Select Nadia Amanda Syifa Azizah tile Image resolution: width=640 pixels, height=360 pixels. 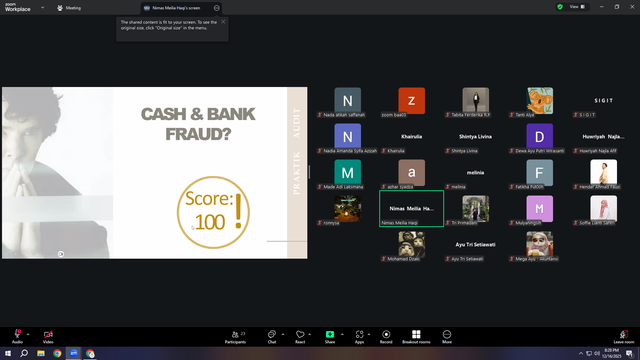(x=347, y=138)
